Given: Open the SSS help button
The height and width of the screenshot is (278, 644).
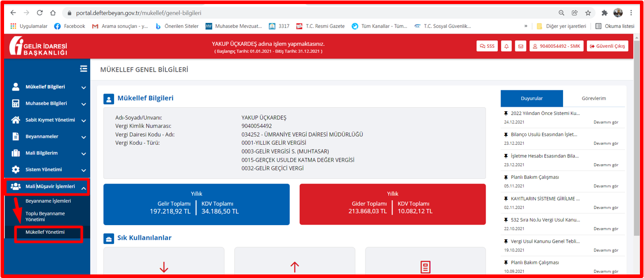Looking at the screenshot, I should (487, 46).
